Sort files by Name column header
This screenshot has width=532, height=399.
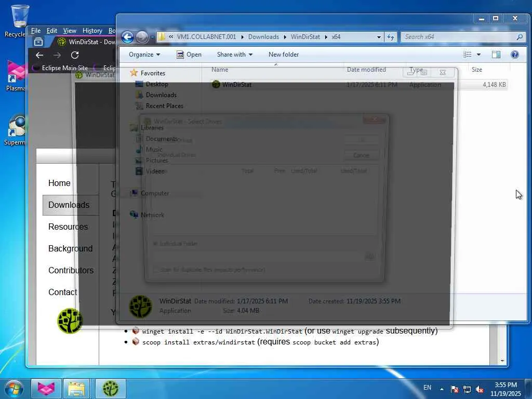(x=220, y=70)
